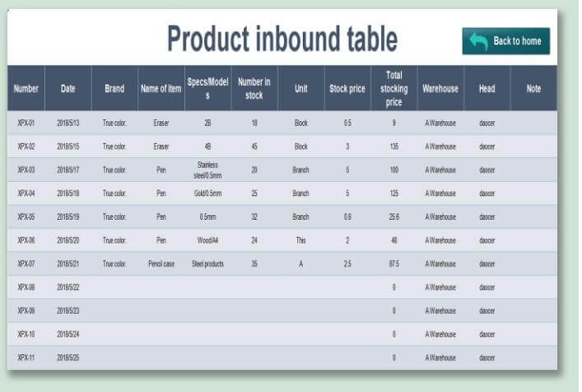The width and height of the screenshot is (582, 392).
Task: Click date cell 2018/5/18
Action: (x=68, y=193)
